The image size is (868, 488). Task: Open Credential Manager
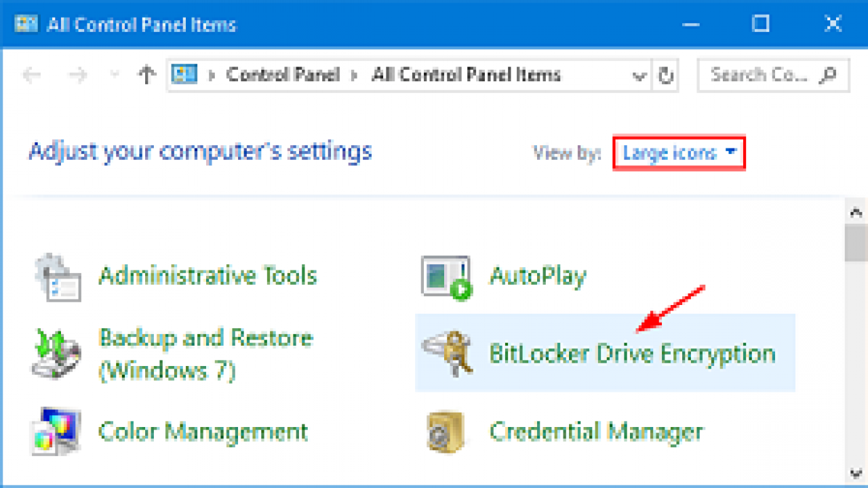(597, 431)
